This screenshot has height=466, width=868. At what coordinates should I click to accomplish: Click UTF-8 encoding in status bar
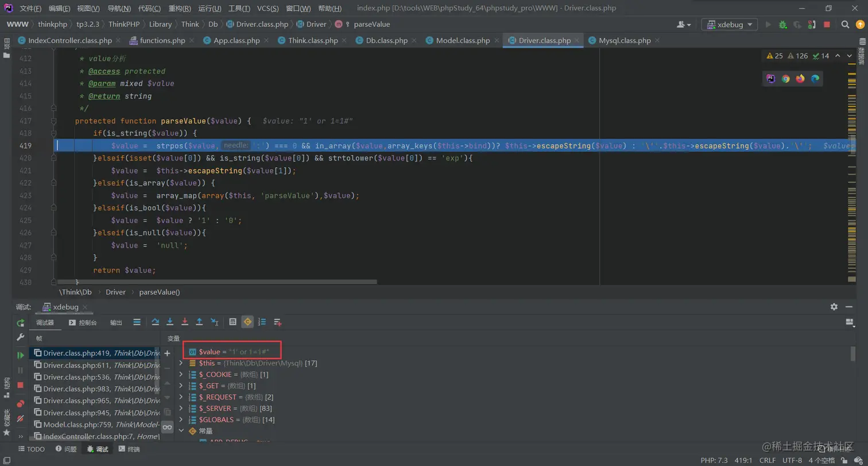[792, 460]
